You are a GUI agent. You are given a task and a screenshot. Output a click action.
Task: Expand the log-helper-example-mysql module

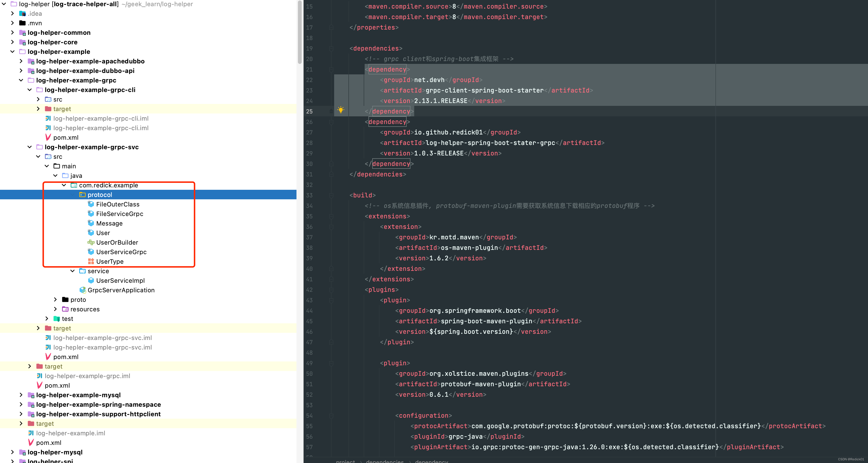[x=21, y=395]
